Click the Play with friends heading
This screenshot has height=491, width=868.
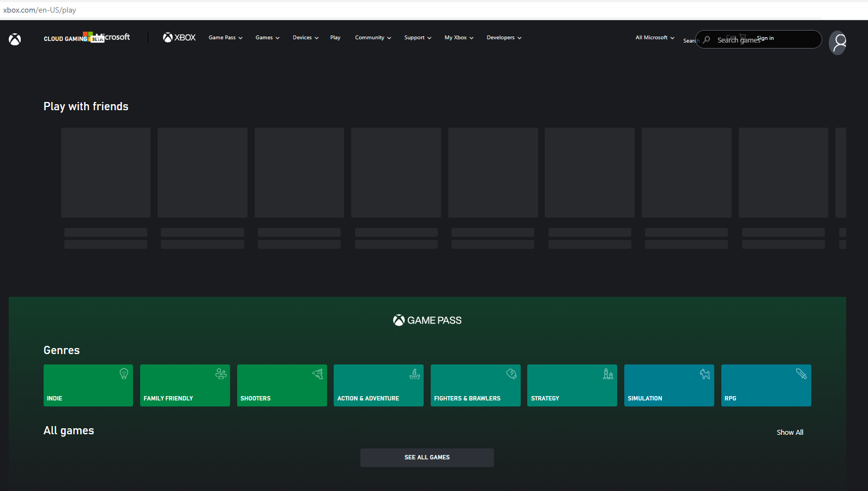click(86, 106)
